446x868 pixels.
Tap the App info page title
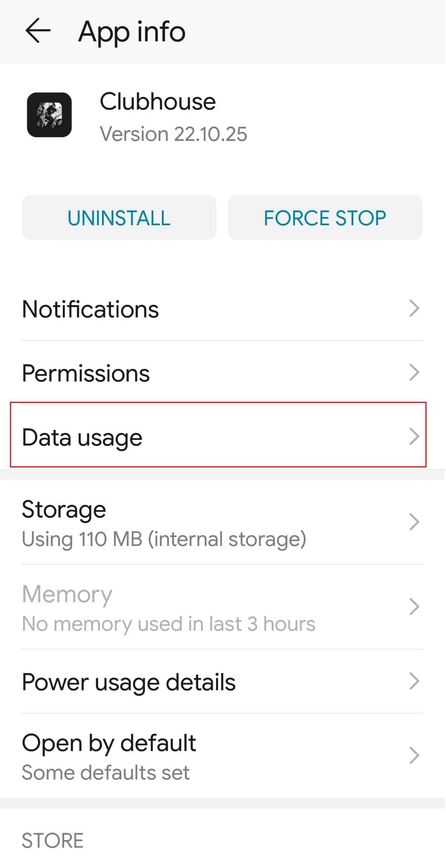click(132, 32)
